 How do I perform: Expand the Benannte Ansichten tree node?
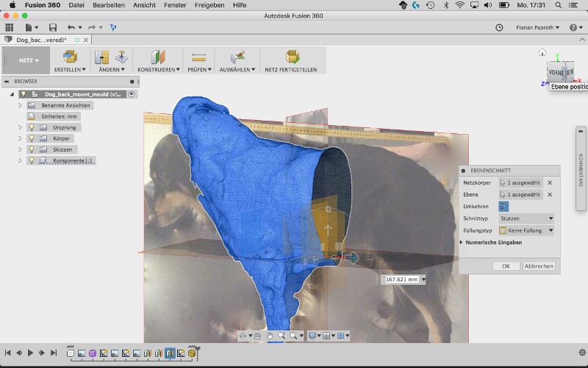pyautogui.click(x=20, y=105)
